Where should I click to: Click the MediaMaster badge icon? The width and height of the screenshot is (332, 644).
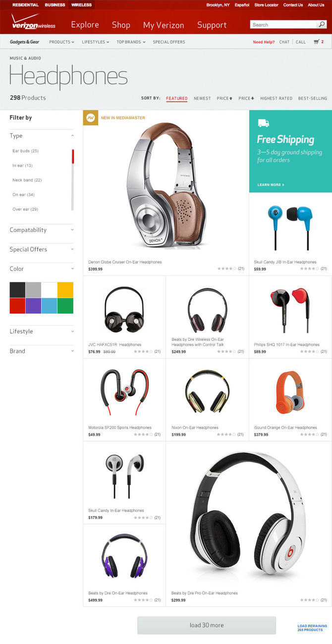pyautogui.click(x=90, y=118)
